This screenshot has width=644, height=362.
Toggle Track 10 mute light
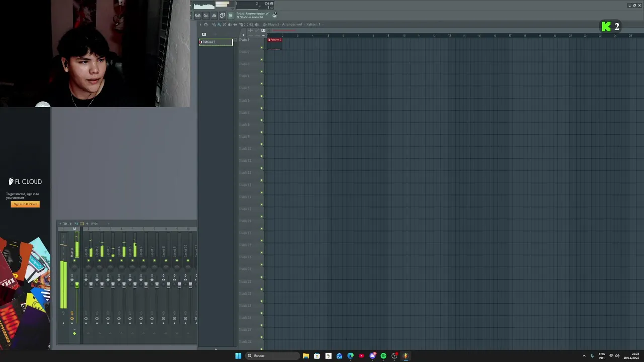[x=262, y=156]
